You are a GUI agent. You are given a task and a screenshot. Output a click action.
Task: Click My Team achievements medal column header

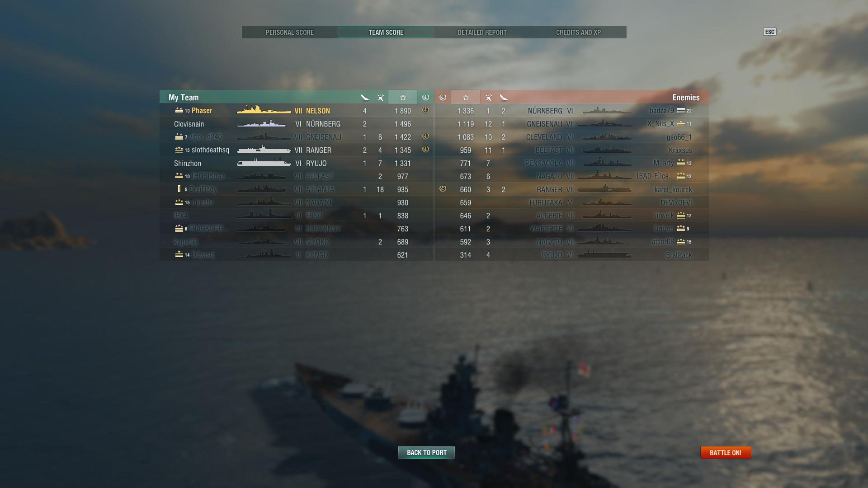click(x=425, y=98)
